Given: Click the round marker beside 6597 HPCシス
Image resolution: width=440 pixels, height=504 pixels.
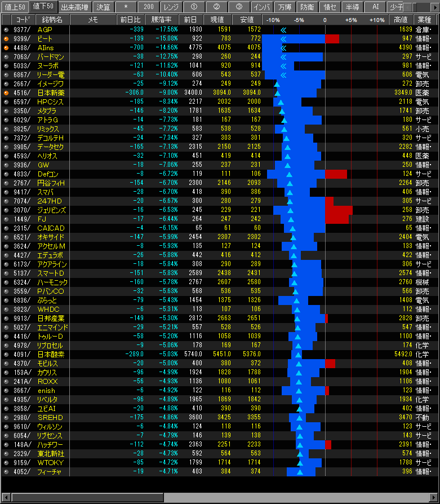Looking at the screenshot, I should 6,102.
